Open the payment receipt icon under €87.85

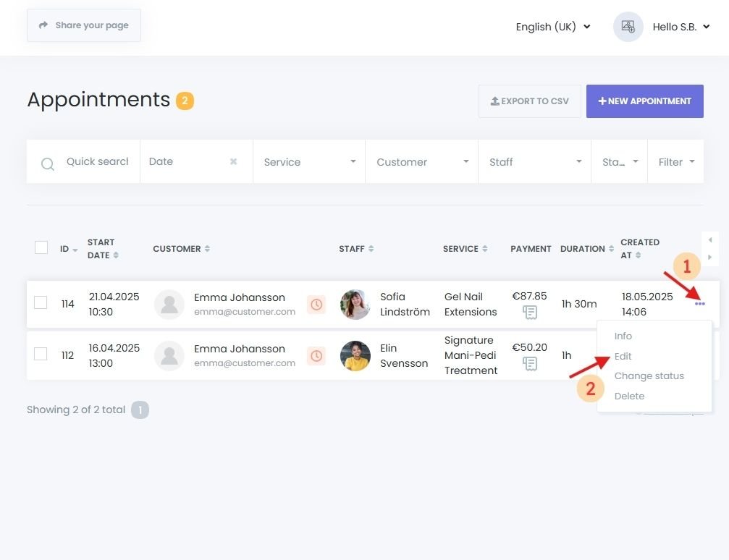529,313
